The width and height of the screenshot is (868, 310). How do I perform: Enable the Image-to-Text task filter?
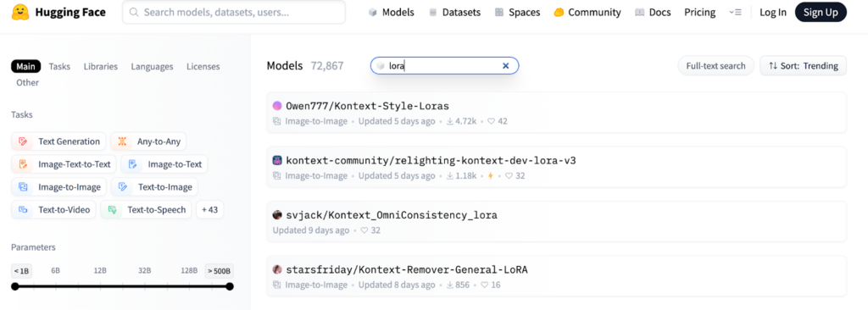tap(164, 163)
